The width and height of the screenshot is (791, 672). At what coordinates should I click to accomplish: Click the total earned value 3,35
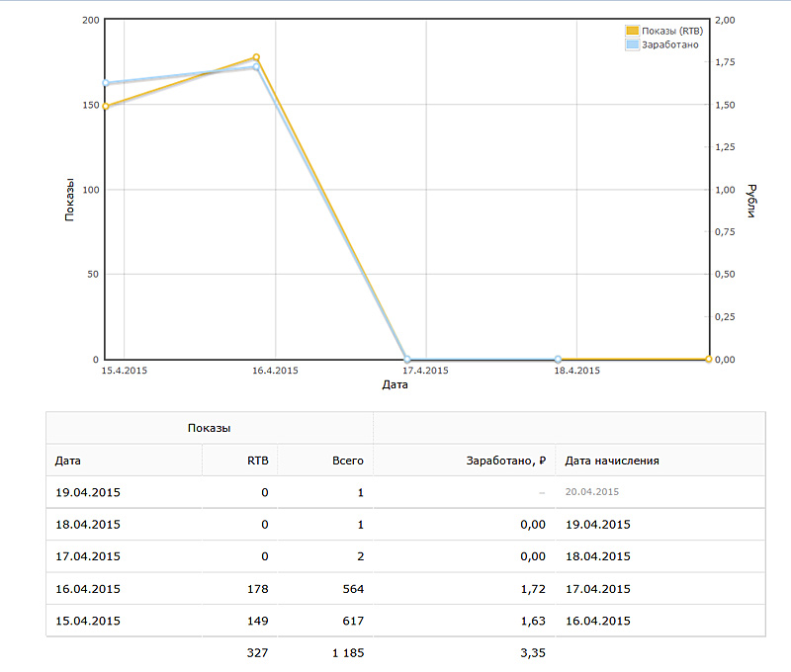pyautogui.click(x=531, y=653)
